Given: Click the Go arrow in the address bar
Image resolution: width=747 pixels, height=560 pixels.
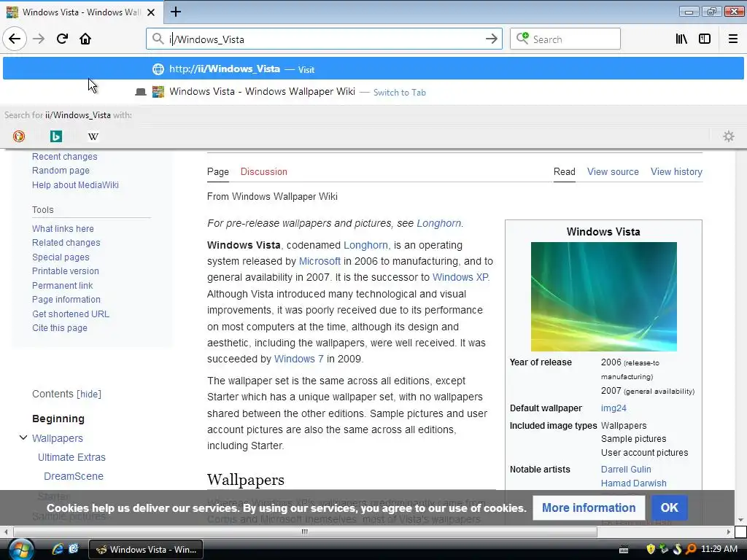Looking at the screenshot, I should (491, 39).
